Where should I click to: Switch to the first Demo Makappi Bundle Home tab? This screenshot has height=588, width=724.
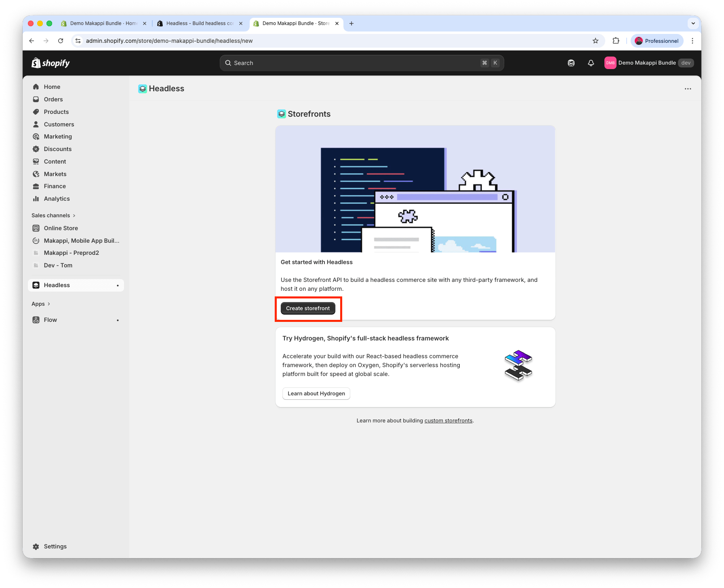coord(103,23)
